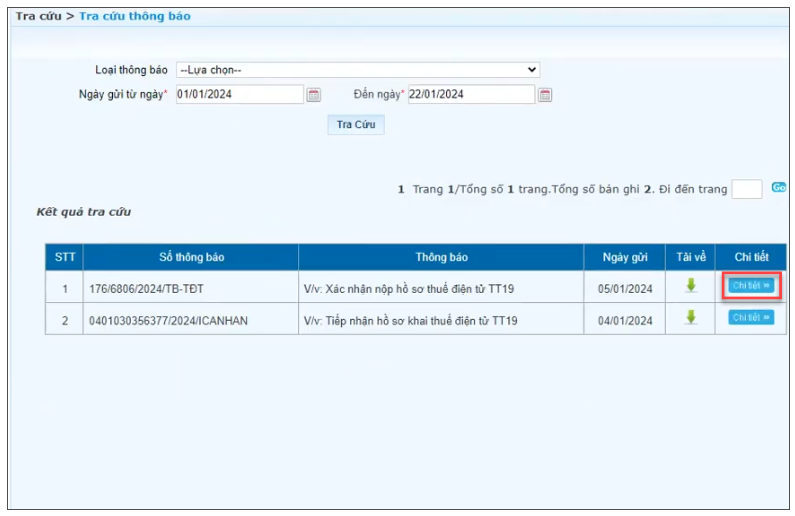Click the 'Đi đến trang' page number box
The height and width of the screenshot is (516, 795).
(746, 189)
